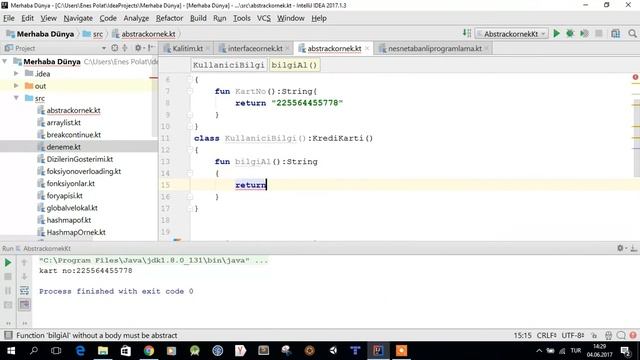
Task: Open the Project view selector dropdown
Action: [x=104, y=48]
